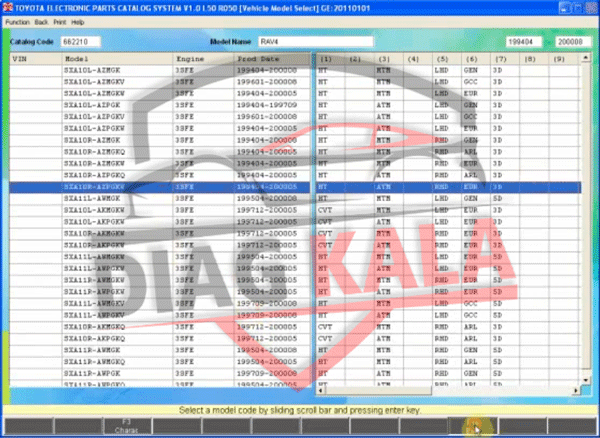Click the VIN column header
This screenshot has height=438, width=600.
tap(36, 59)
